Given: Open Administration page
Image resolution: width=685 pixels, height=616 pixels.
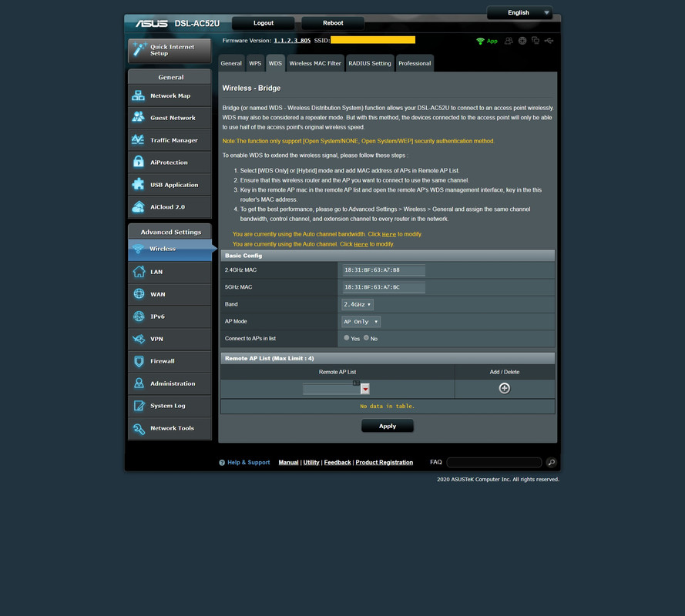Looking at the screenshot, I should [x=170, y=383].
